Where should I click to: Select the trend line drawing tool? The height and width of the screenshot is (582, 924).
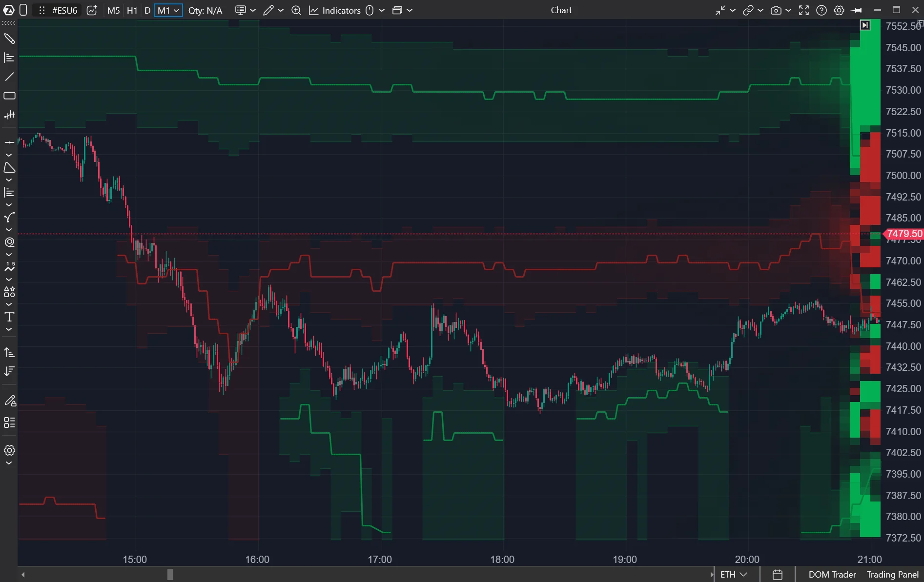tap(9, 77)
